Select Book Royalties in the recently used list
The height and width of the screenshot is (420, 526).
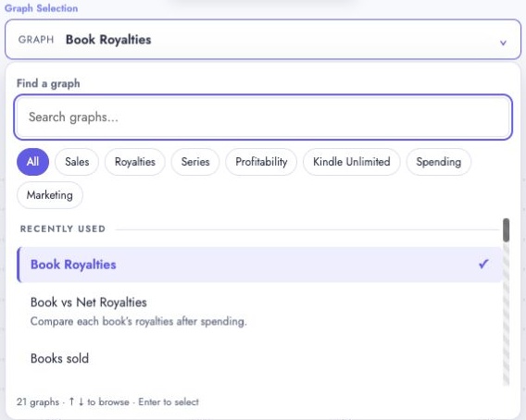point(259,265)
